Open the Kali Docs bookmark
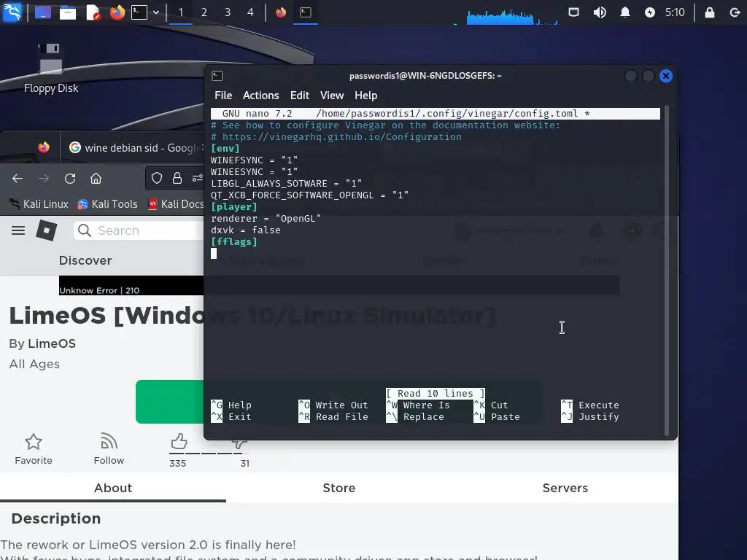Screen dimensions: 747x560 click(175, 204)
